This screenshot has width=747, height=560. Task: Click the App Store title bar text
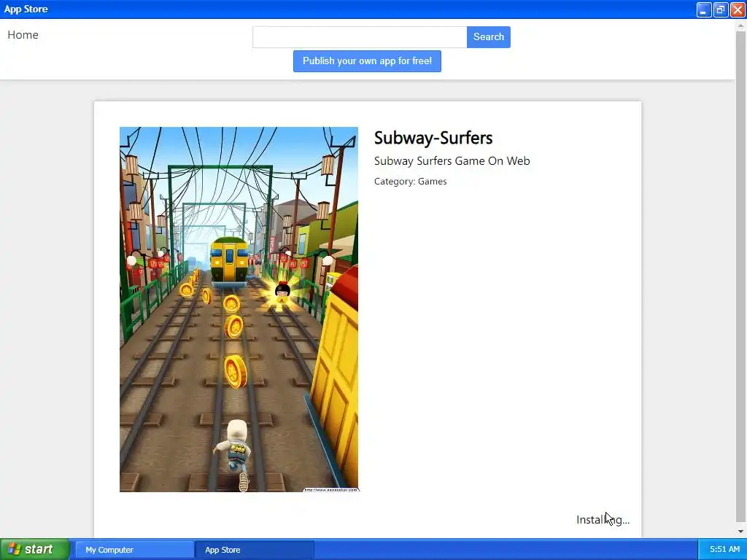click(x=26, y=9)
